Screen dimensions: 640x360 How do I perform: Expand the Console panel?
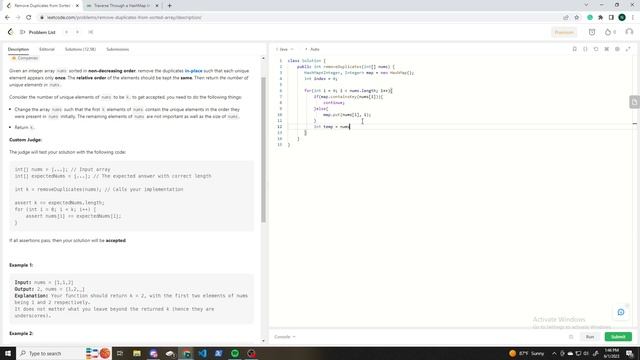pyautogui.click(x=284, y=337)
